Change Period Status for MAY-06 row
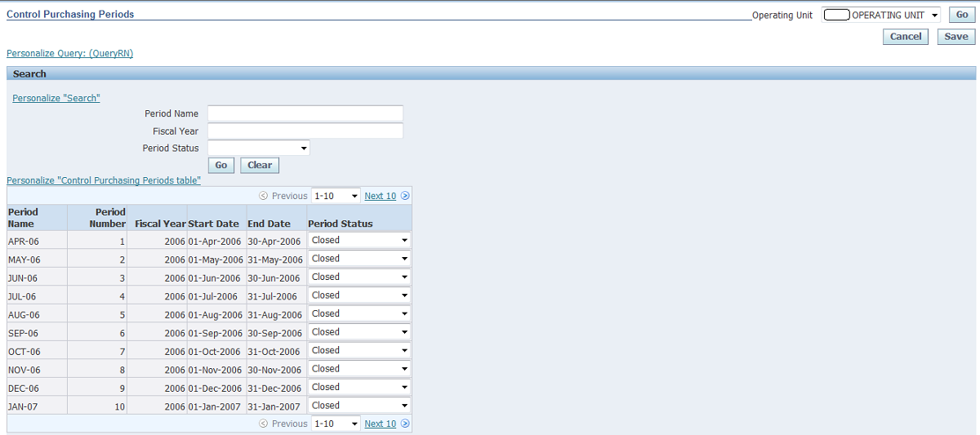 point(359,259)
